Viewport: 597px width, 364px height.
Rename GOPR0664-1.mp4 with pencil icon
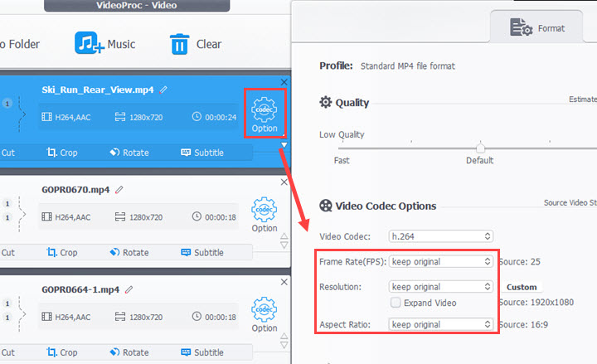(x=129, y=289)
